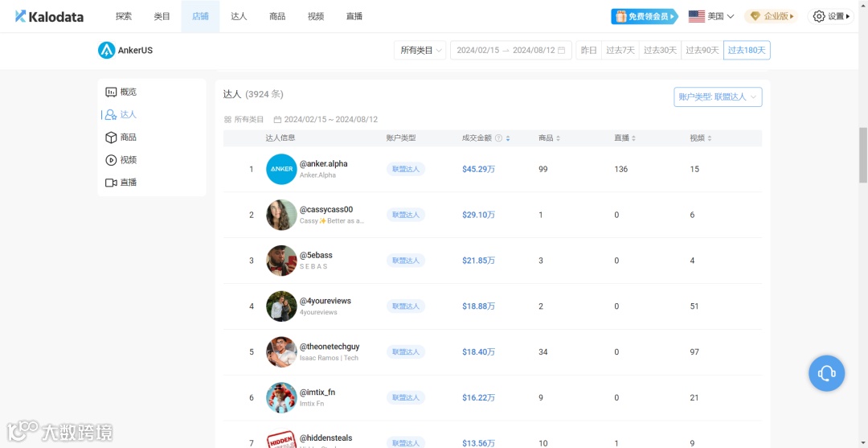868x448 pixels.
Task: Expand the 账户类型: 联盟达人 dropdown
Action: tap(718, 97)
